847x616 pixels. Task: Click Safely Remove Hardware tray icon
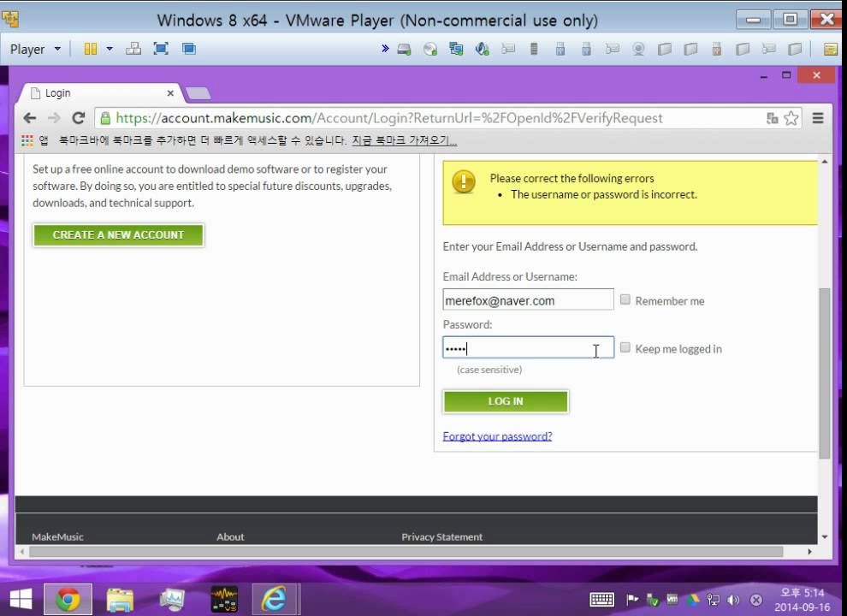click(653, 599)
